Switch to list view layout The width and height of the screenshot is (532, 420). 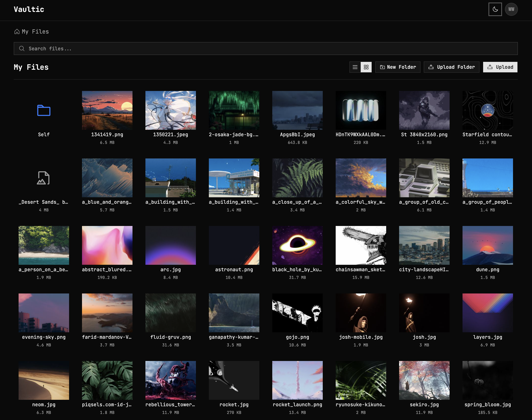click(355, 67)
